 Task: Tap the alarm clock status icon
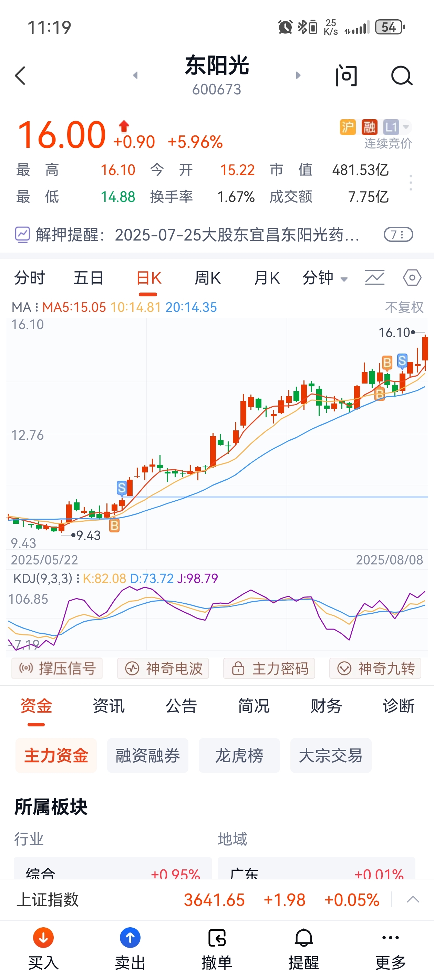click(x=285, y=27)
